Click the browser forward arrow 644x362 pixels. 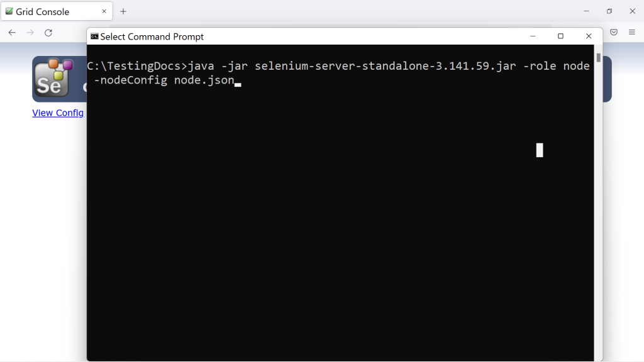pos(30,33)
